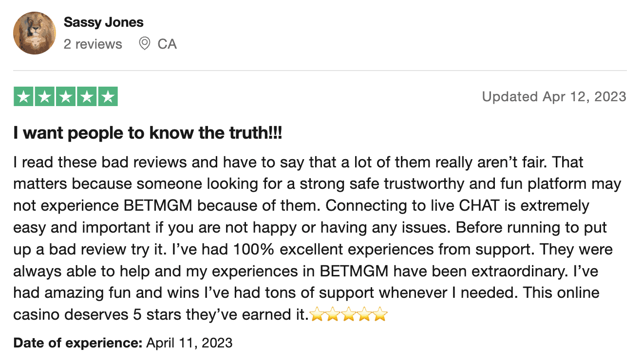642x364 pixels.
Task: Click the first green rating star
Action: pyautogui.click(x=23, y=96)
